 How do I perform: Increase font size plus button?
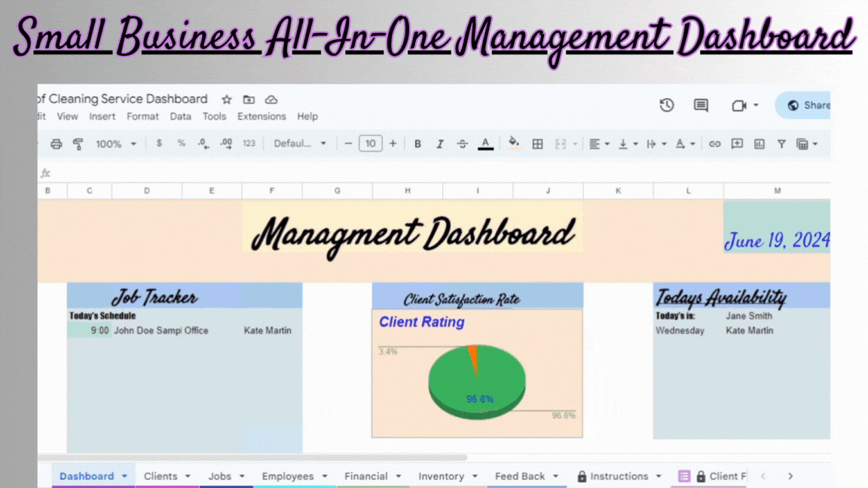393,144
